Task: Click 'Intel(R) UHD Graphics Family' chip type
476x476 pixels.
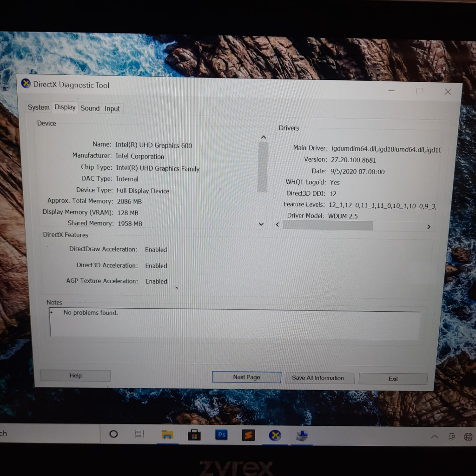Action: click(158, 168)
